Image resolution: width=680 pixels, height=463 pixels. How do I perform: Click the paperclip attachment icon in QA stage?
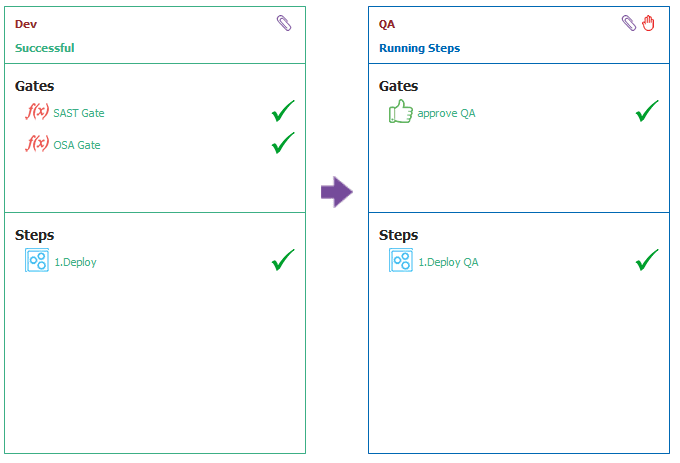pos(629,23)
